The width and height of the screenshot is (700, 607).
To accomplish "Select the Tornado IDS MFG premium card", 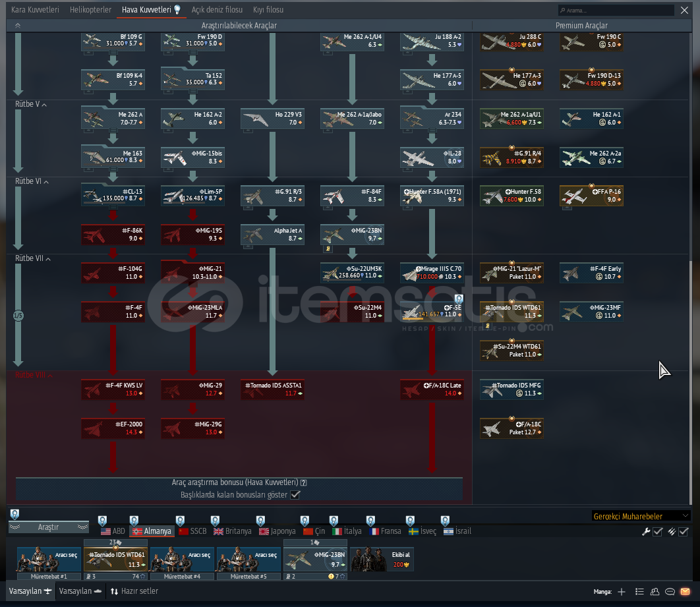I will 511,390.
